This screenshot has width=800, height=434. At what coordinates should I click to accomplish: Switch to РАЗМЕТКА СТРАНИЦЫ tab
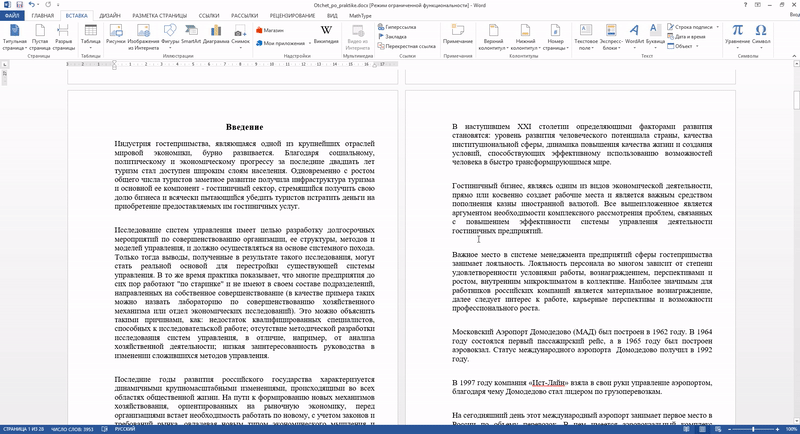click(x=160, y=16)
